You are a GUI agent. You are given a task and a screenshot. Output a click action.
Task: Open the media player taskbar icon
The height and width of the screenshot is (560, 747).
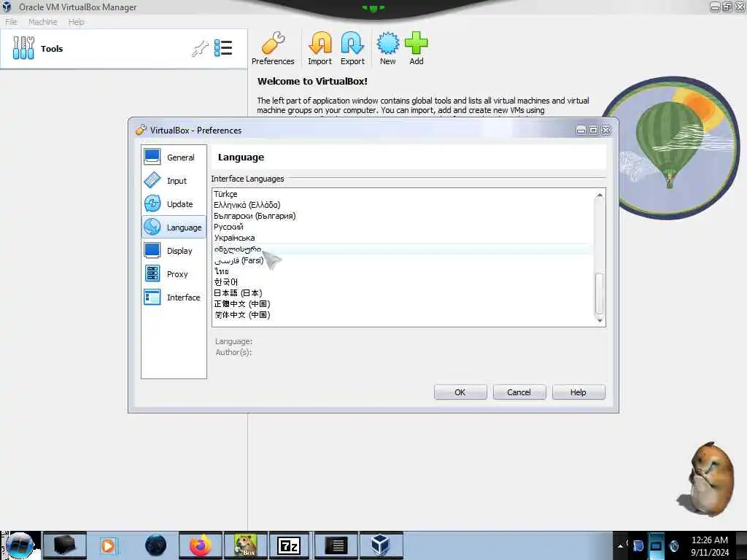(x=108, y=545)
